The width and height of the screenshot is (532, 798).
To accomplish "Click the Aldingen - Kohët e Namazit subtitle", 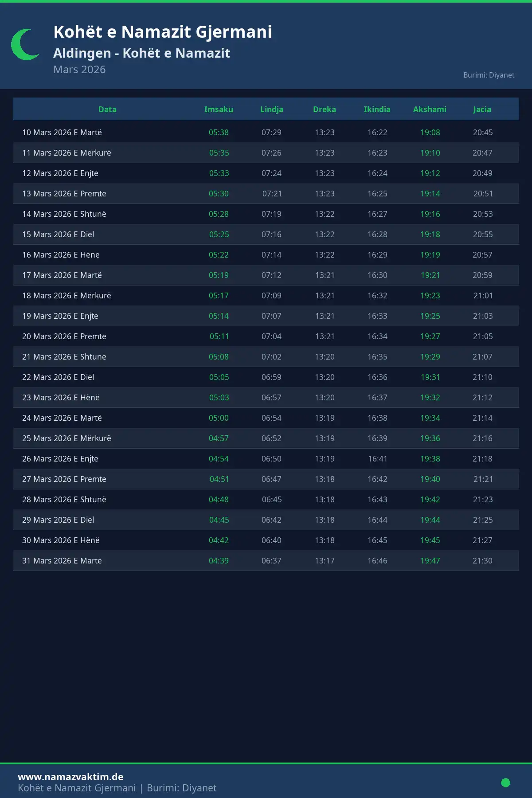I will coord(141,53).
